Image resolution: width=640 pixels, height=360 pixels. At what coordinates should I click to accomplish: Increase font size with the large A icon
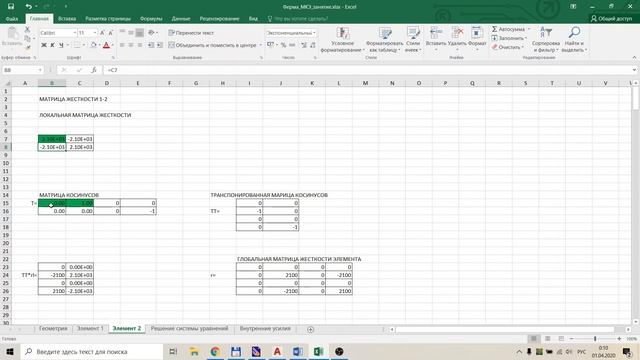(102, 33)
